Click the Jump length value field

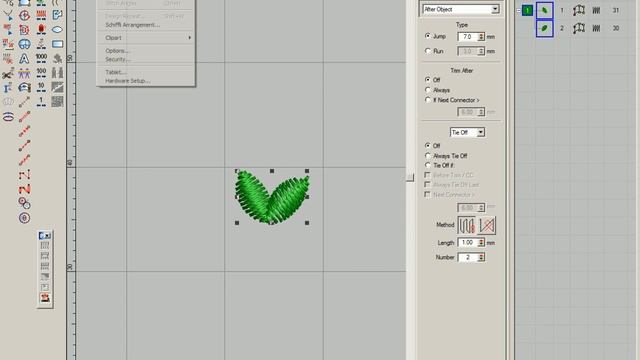[468, 37]
